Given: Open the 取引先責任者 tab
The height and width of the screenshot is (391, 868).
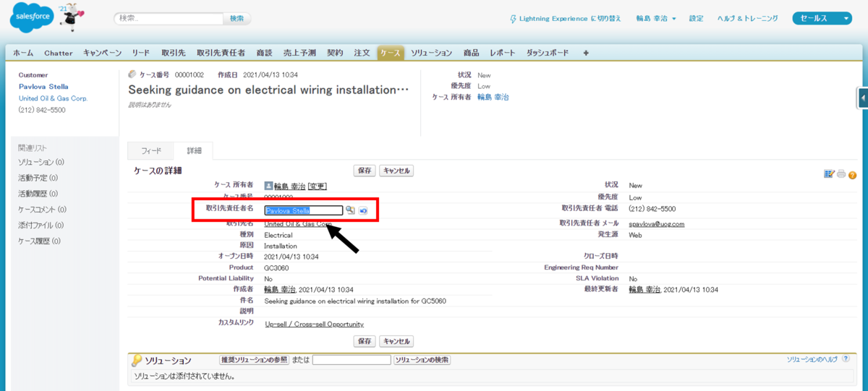Looking at the screenshot, I should tap(221, 53).
